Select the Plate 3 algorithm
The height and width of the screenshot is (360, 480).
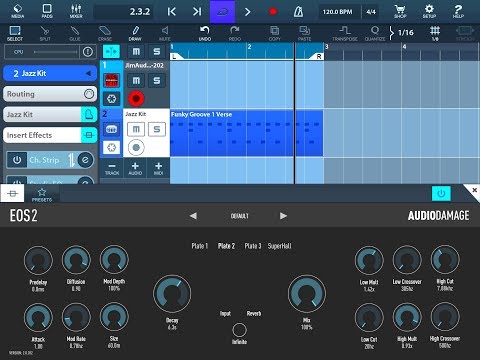click(253, 246)
